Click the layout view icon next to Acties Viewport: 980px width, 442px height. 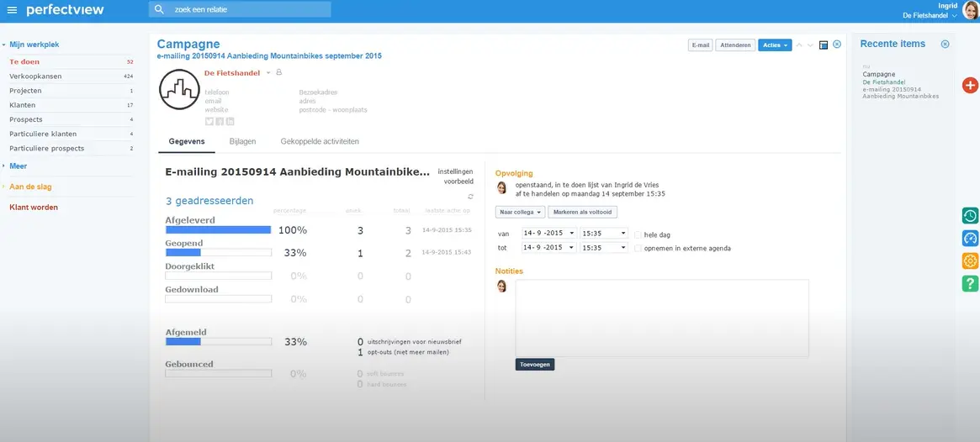[x=824, y=45]
